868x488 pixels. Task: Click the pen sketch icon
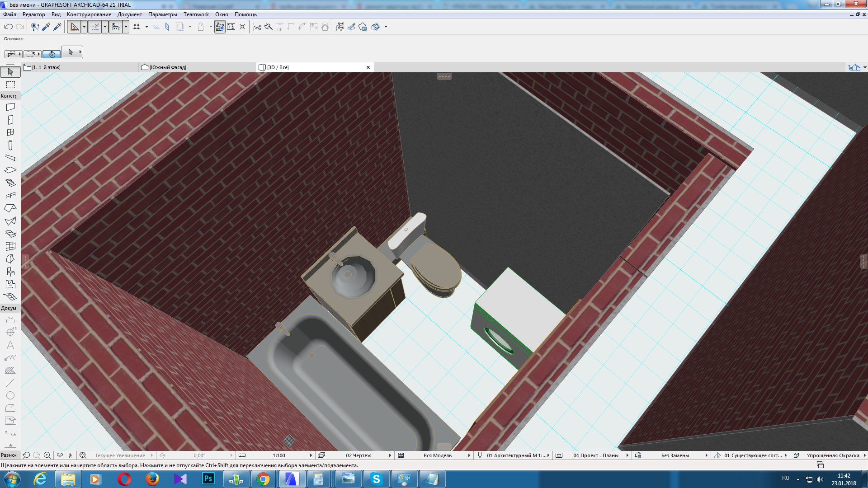351,27
